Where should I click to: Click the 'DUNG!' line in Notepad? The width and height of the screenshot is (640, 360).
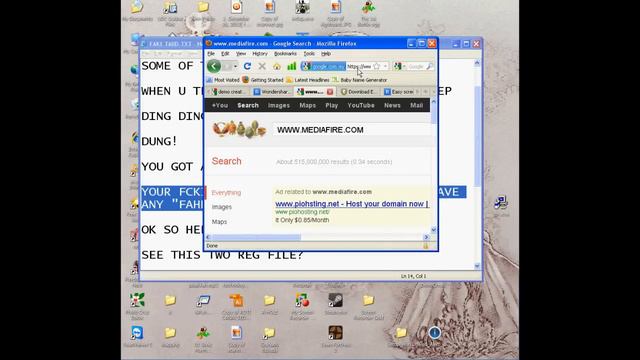(159, 142)
